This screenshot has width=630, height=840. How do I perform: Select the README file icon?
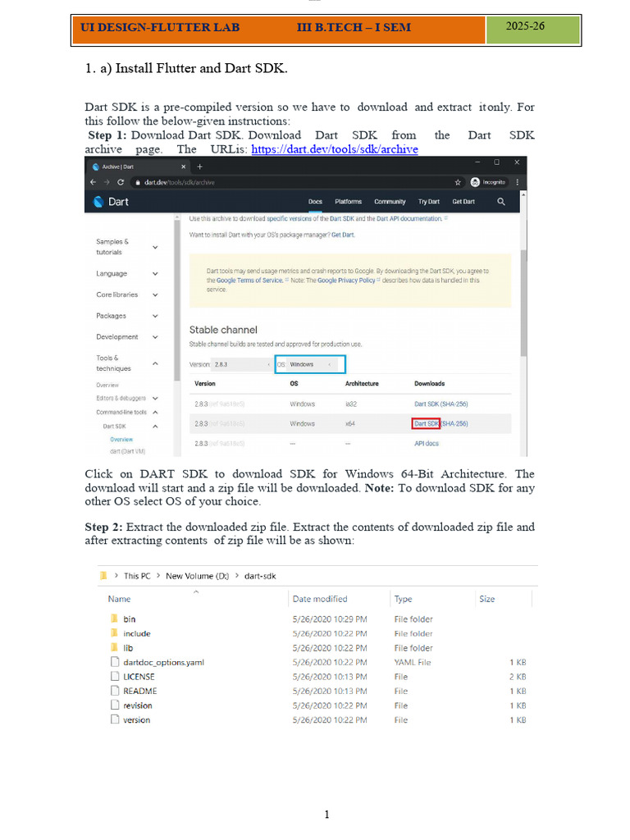click(115, 691)
